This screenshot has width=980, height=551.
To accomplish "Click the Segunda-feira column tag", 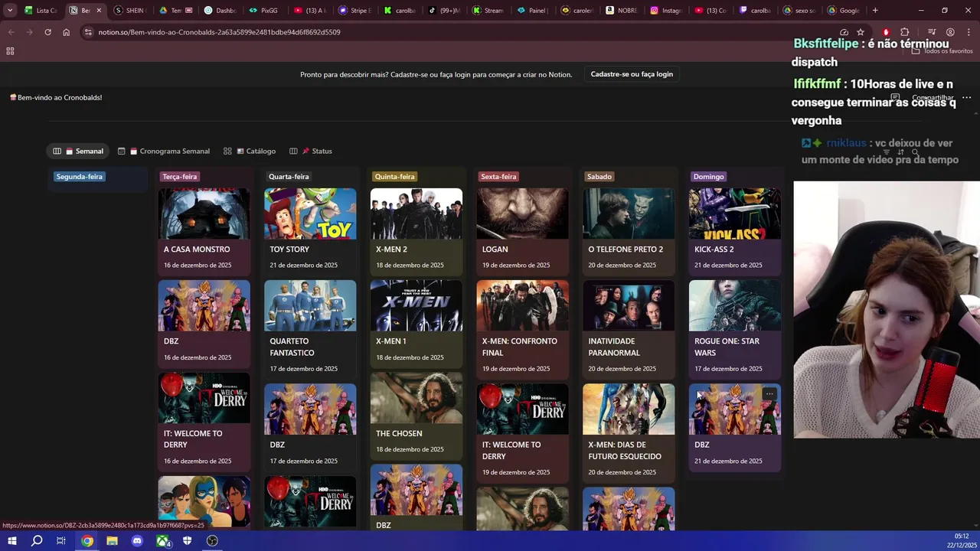I will click(x=79, y=177).
